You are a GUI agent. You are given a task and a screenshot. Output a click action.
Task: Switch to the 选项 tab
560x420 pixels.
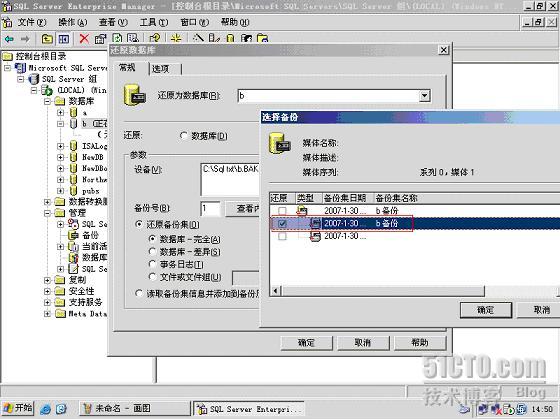(165, 69)
